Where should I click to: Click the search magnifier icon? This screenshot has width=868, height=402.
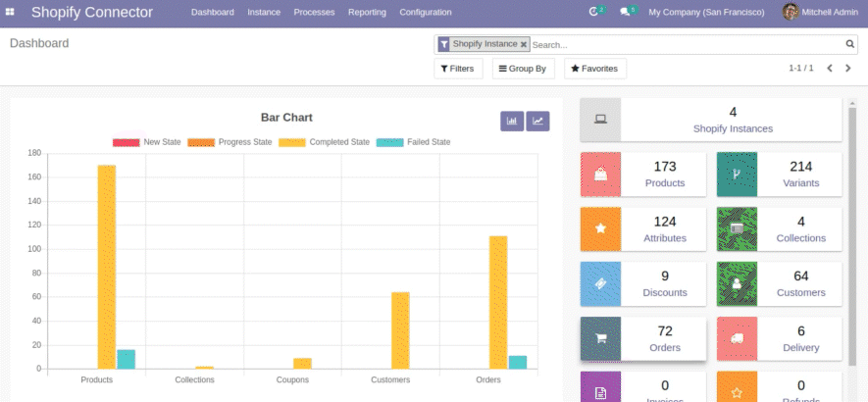click(850, 44)
